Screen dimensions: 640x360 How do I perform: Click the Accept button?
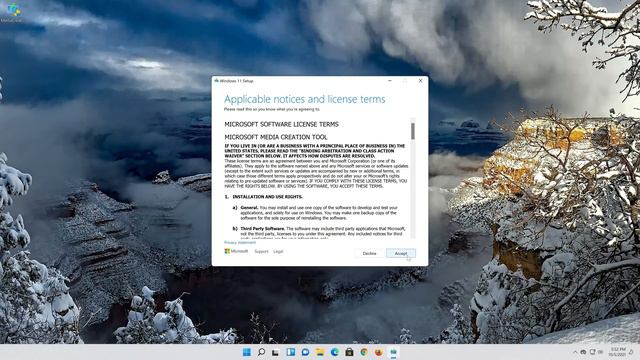401,253
